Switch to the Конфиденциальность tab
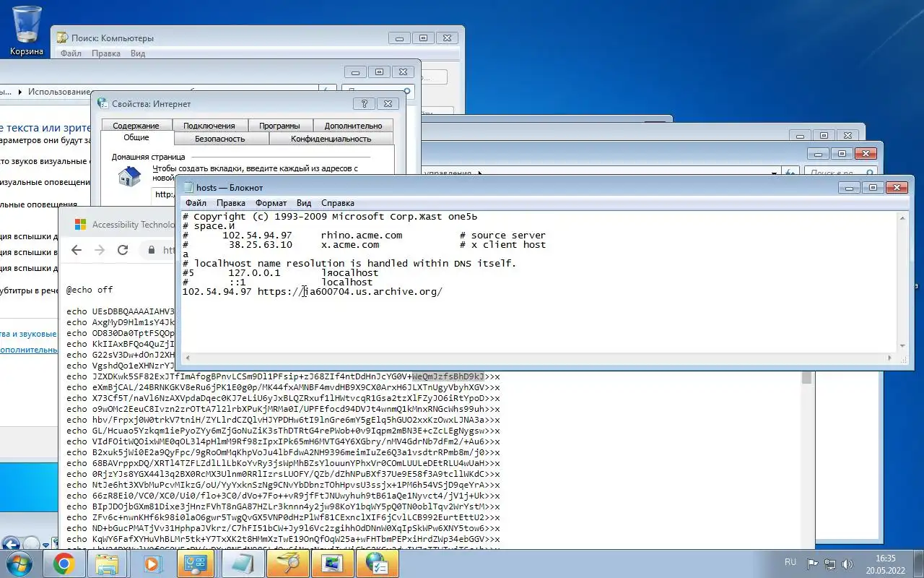 coord(331,138)
